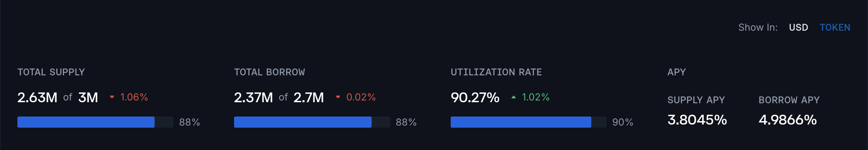Click the Total Supply progress bar

[95, 122]
